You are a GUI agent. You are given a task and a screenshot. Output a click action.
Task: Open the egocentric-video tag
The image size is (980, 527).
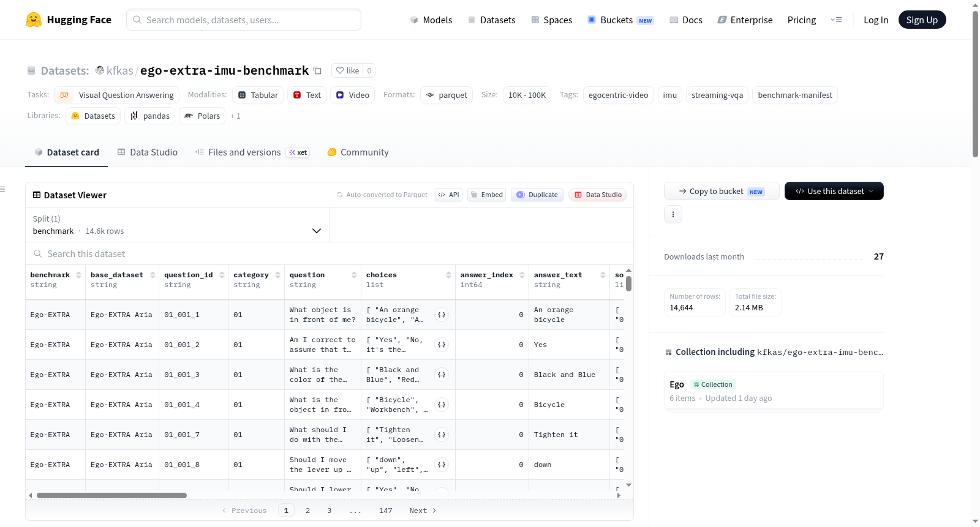coord(618,95)
